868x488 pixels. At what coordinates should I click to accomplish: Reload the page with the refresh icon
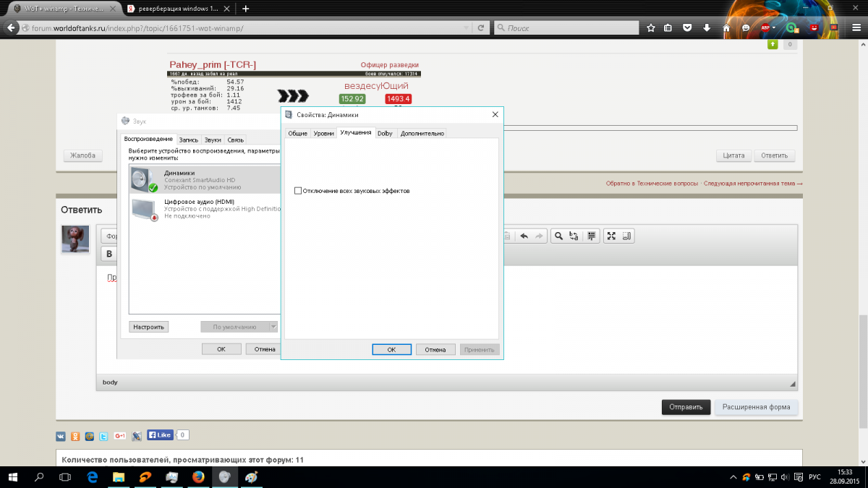tap(481, 28)
